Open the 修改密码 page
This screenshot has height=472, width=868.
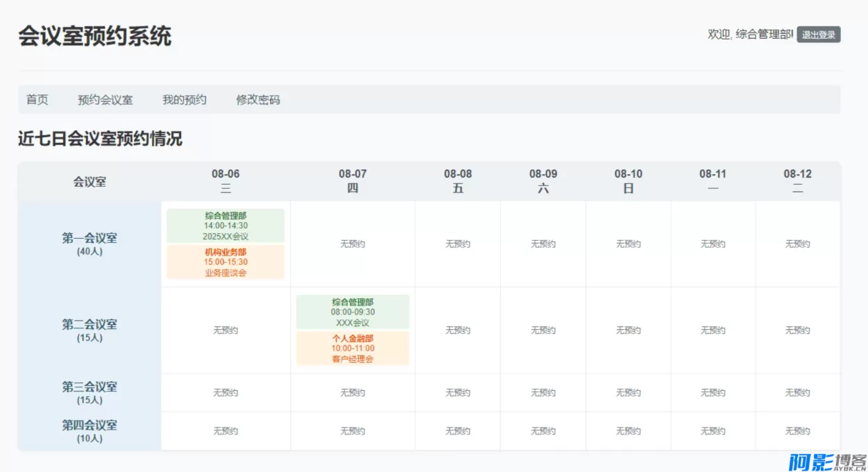pos(257,99)
